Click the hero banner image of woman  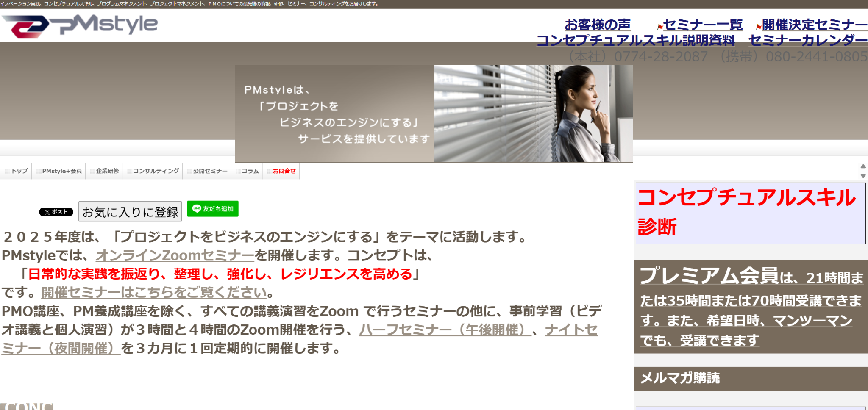pyautogui.click(x=533, y=114)
